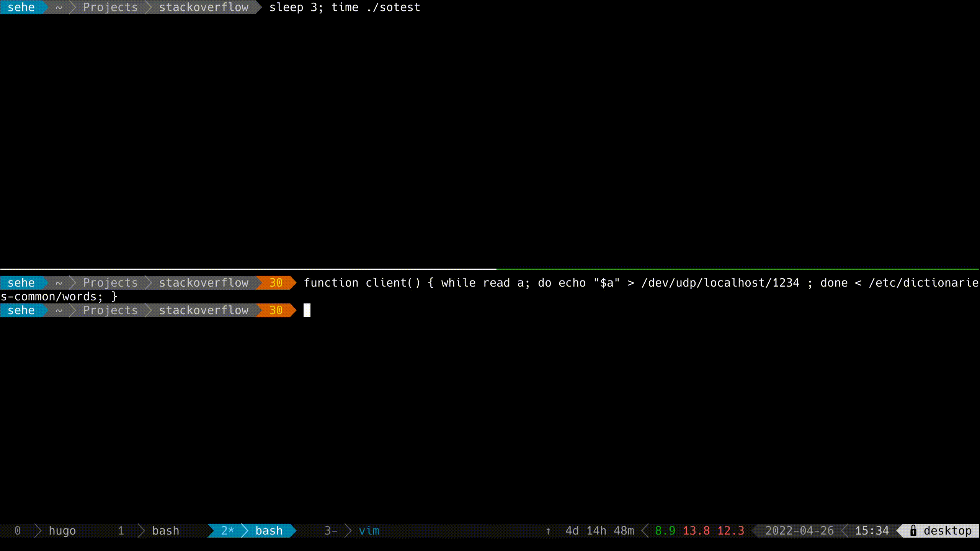Click the orange 30 badge on function line
Viewport: 980px width, 551px height.
pos(276,283)
